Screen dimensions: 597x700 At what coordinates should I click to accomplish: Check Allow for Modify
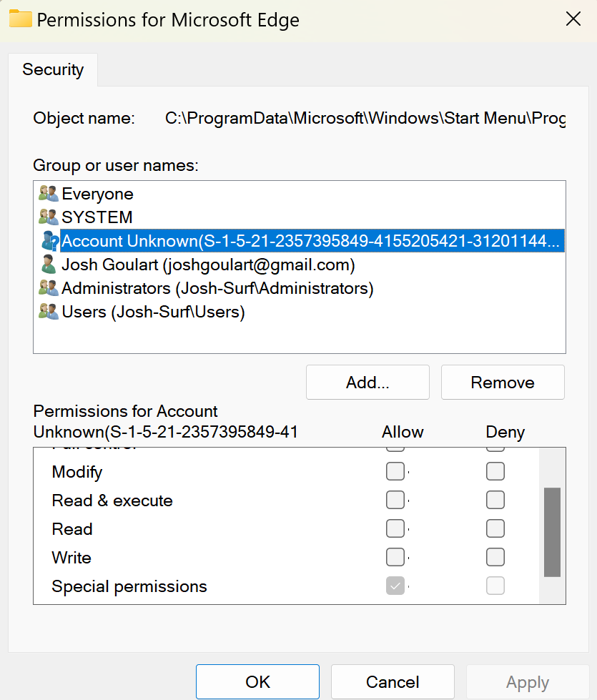pyautogui.click(x=395, y=471)
